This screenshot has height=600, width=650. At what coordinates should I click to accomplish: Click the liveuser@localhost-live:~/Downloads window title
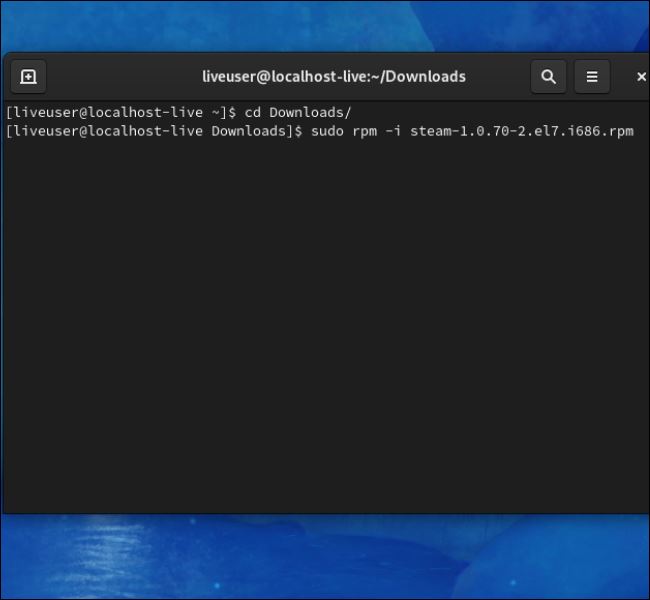click(334, 77)
